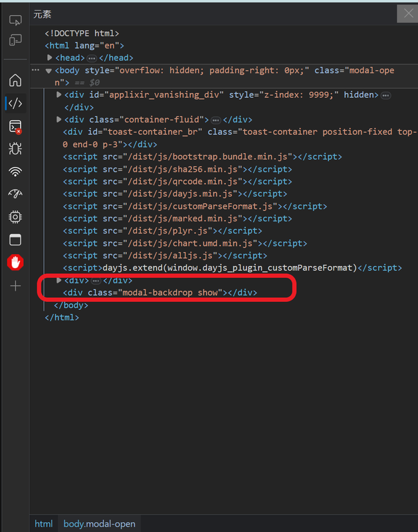Activate the inspect element picker icon

(15, 21)
